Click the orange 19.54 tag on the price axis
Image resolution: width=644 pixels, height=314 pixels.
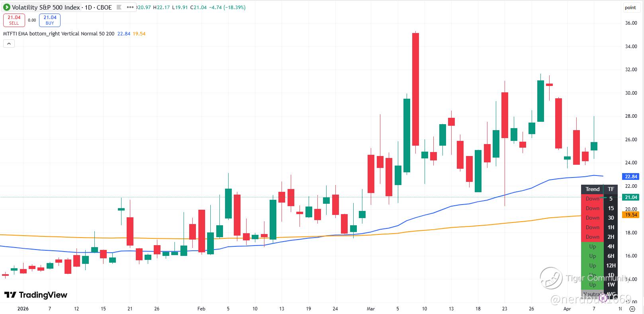pyautogui.click(x=631, y=215)
